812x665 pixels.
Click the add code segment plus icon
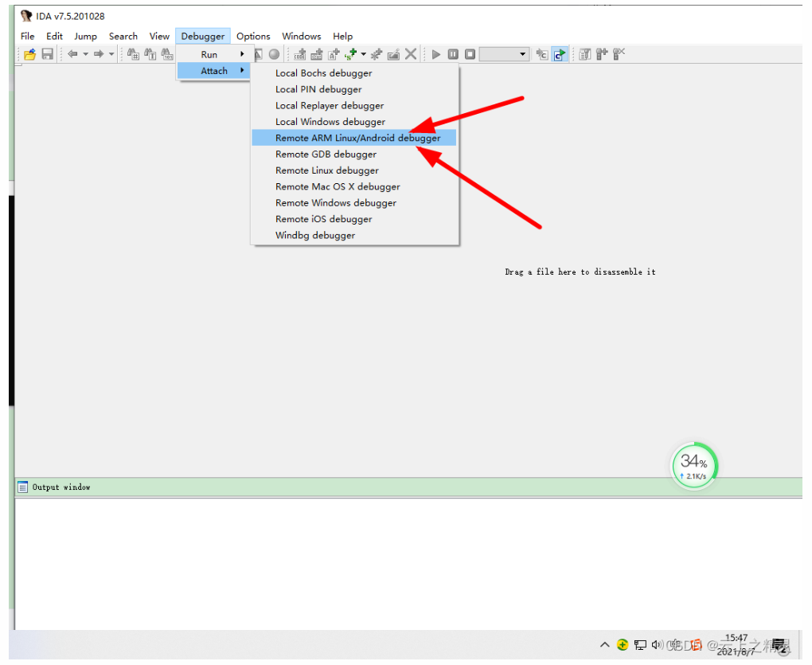tap(300, 54)
